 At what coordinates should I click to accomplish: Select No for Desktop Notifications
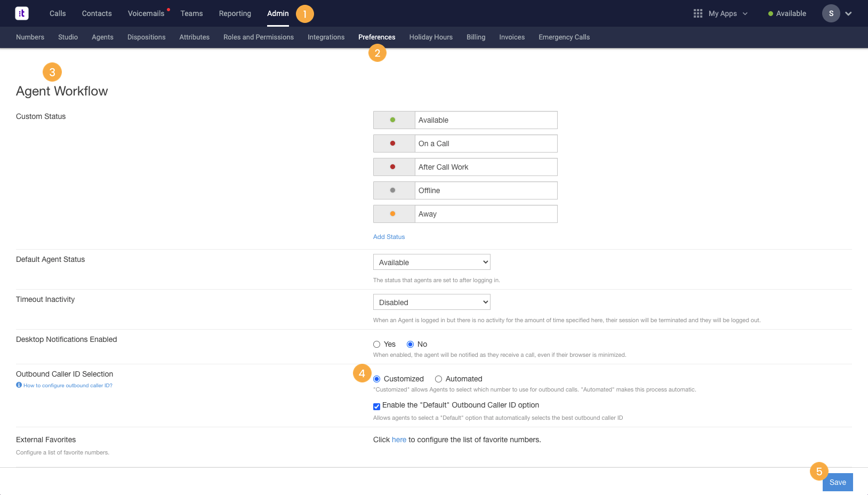coord(411,345)
